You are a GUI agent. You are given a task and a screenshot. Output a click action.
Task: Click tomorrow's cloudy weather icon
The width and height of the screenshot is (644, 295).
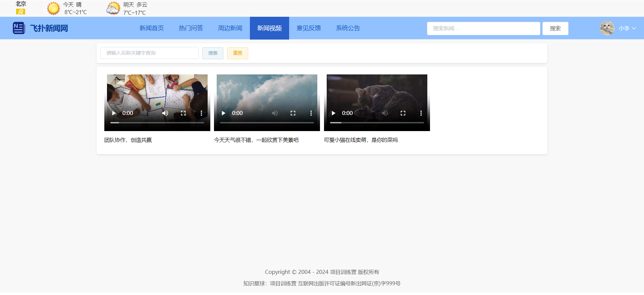click(113, 8)
